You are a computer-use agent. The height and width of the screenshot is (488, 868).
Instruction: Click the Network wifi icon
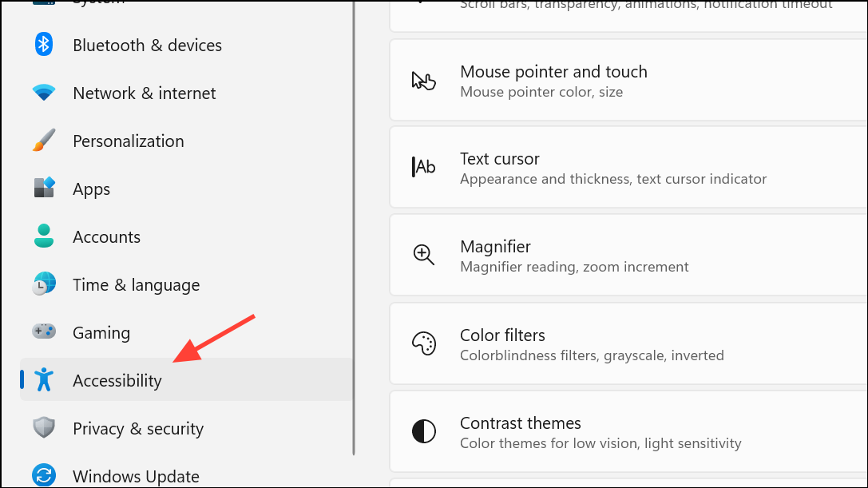(44, 93)
